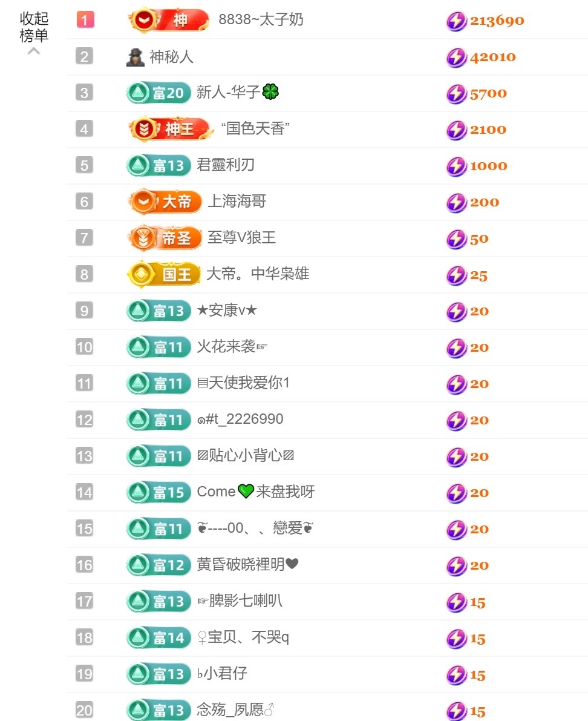588x721 pixels.
Task: Click the rank number 1 marker
Action: click(85, 20)
